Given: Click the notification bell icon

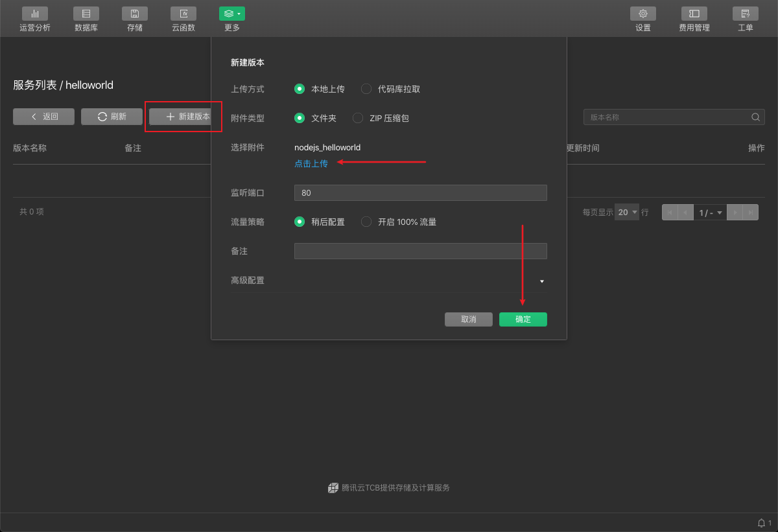Looking at the screenshot, I should 761,523.
